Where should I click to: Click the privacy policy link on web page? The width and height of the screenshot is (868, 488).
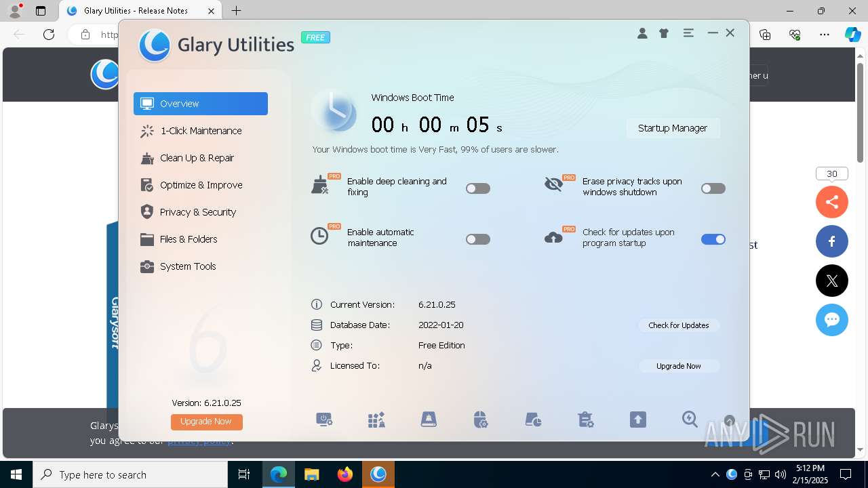pyautogui.click(x=199, y=441)
